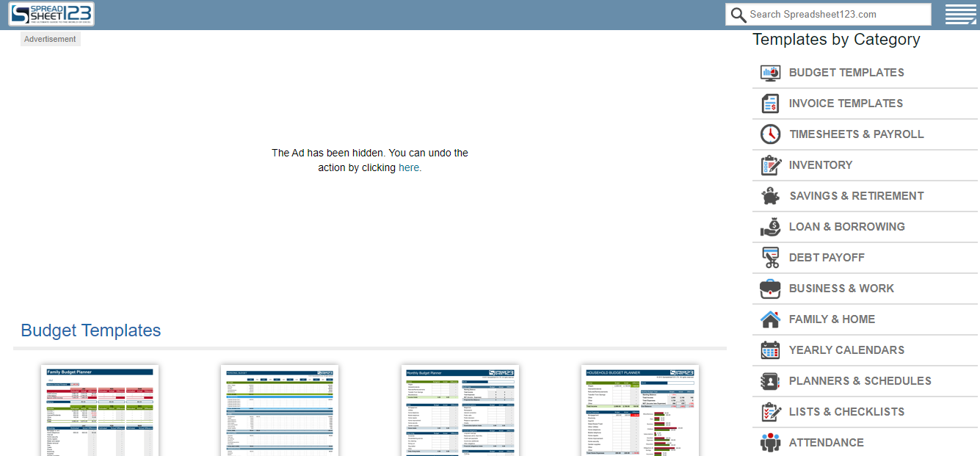Open the Yearly Calendars calendar icon

click(770, 350)
